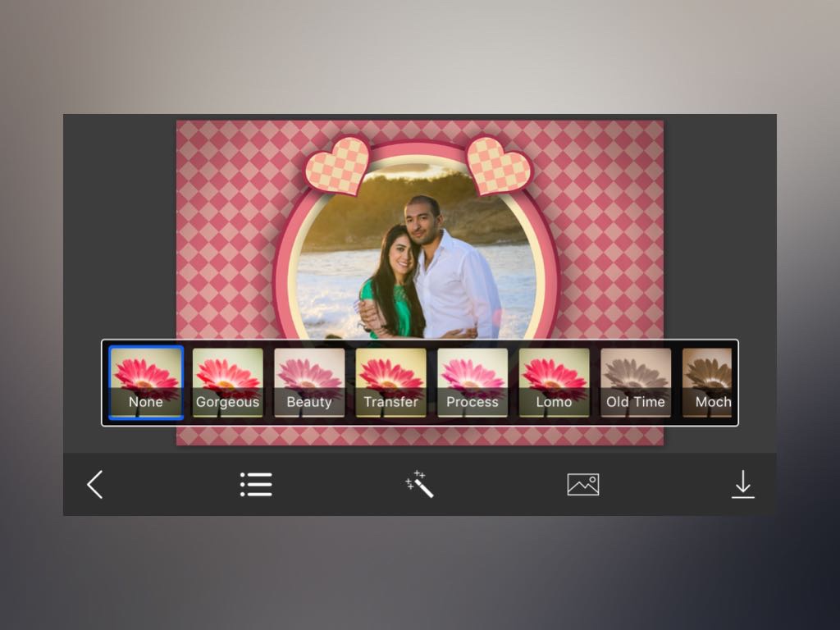The width and height of the screenshot is (840, 630).
Task: Apply the Gorgeous filter
Action: 227,383
